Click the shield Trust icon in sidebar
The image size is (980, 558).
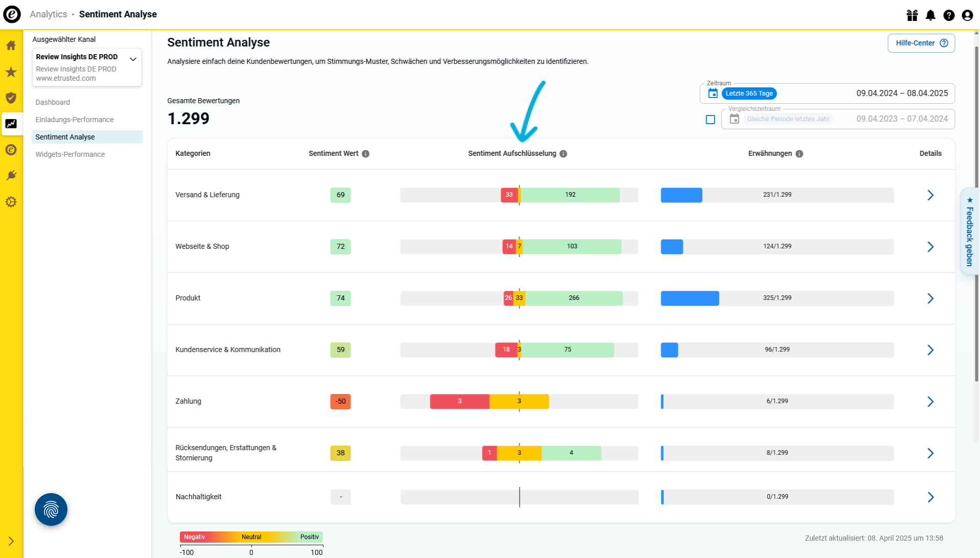10,97
